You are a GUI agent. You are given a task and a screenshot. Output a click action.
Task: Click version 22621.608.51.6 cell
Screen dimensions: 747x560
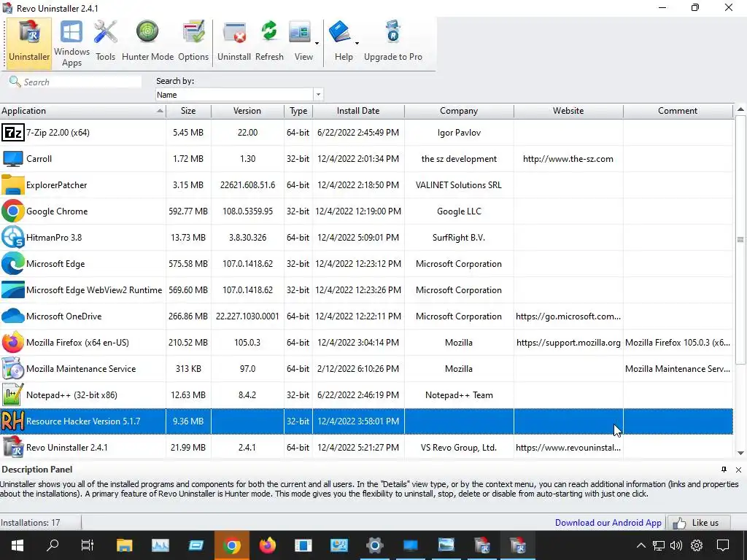pyautogui.click(x=247, y=184)
